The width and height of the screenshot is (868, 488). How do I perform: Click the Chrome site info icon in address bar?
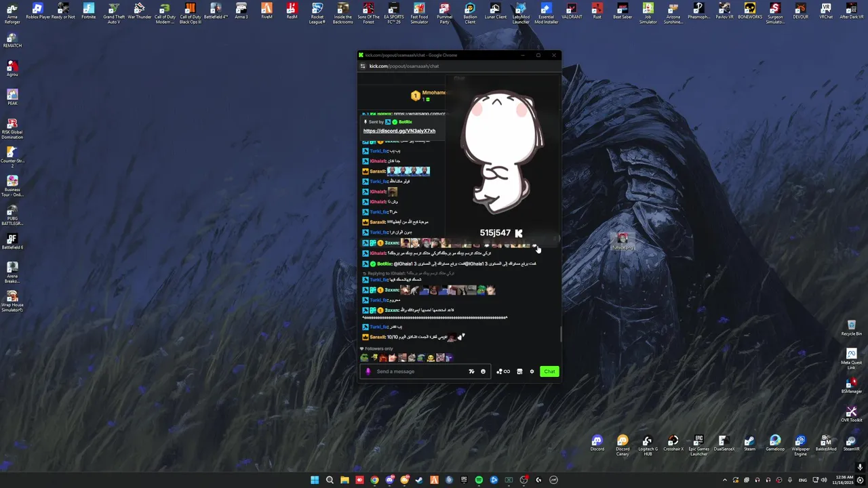(363, 66)
